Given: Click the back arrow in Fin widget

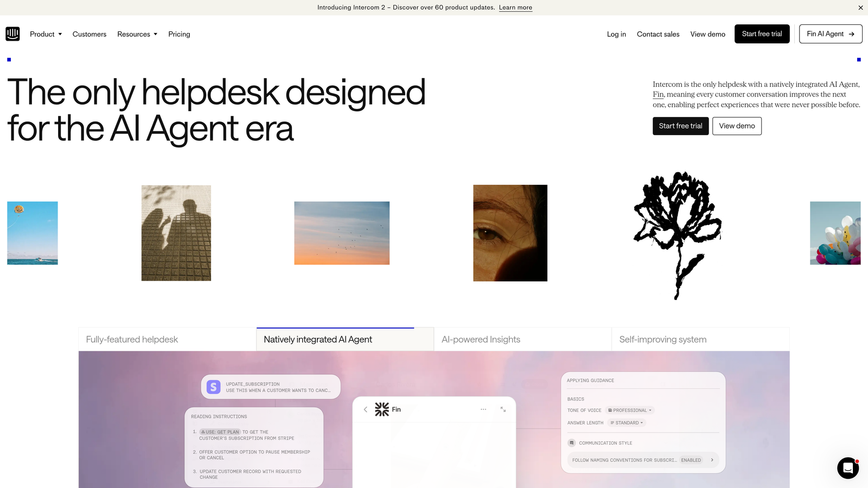Looking at the screenshot, I should tap(365, 409).
